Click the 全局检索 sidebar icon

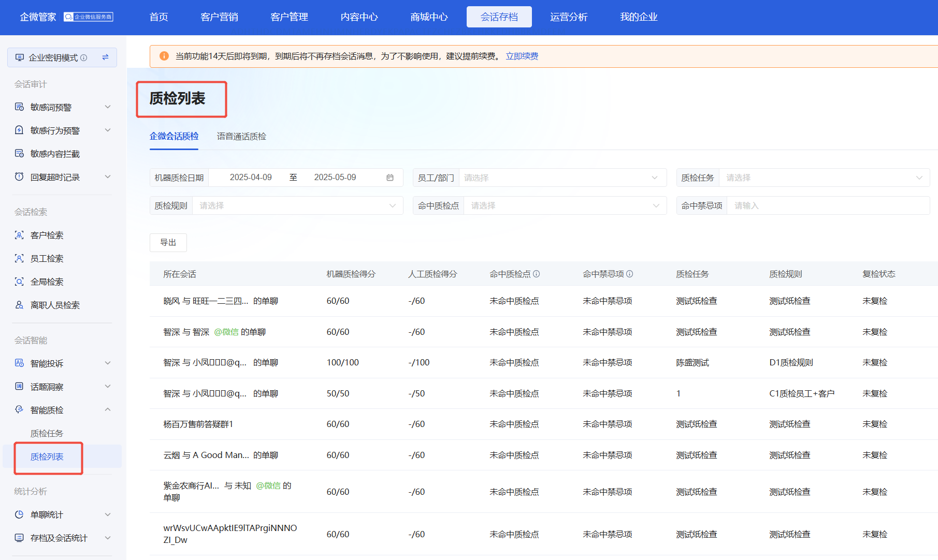pos(19,282)
